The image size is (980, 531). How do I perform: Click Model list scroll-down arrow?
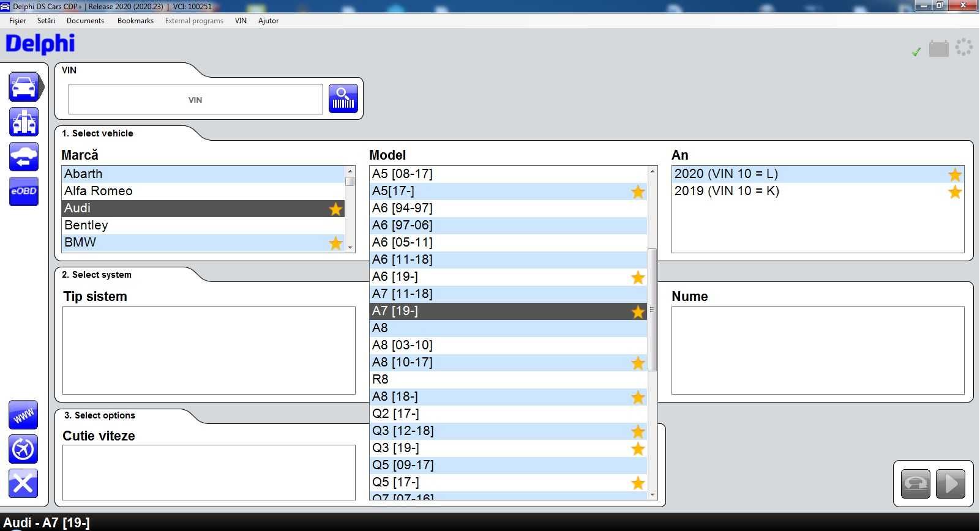[x=653, y=495]
